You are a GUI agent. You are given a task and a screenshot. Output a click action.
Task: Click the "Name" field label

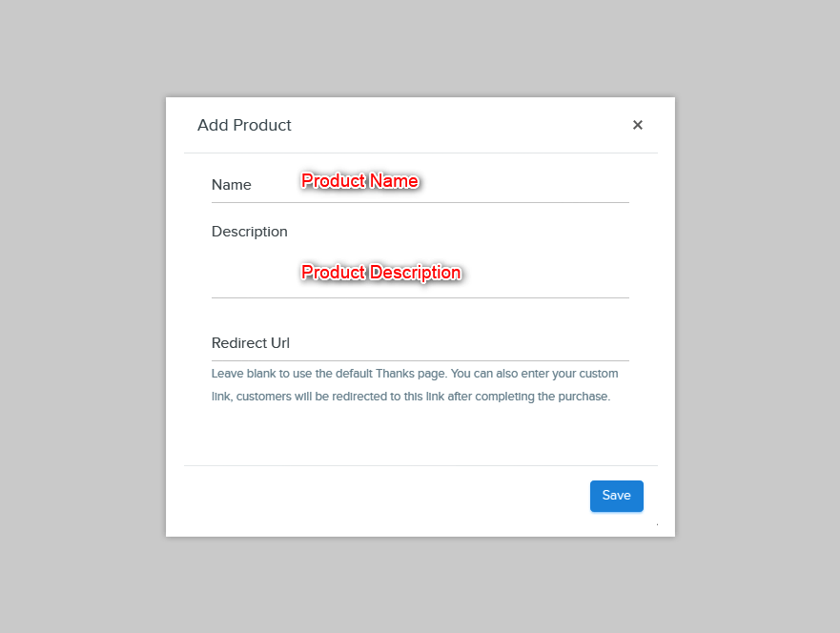coord(232,185)
